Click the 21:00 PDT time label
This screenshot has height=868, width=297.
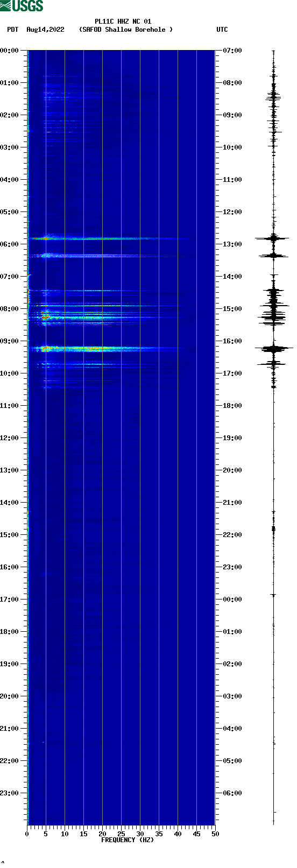coord(9,729)
